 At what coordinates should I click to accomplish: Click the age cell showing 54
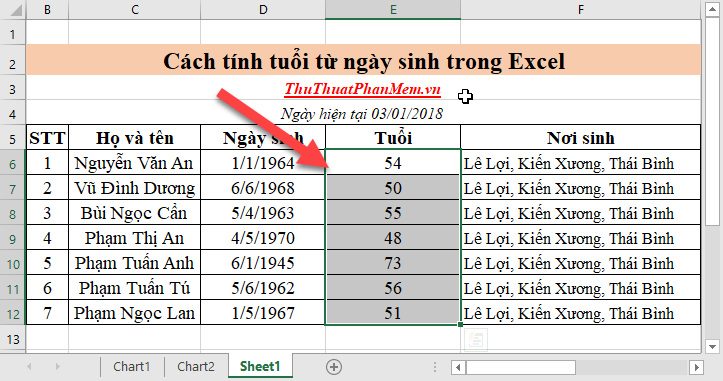tap(393, 162)
